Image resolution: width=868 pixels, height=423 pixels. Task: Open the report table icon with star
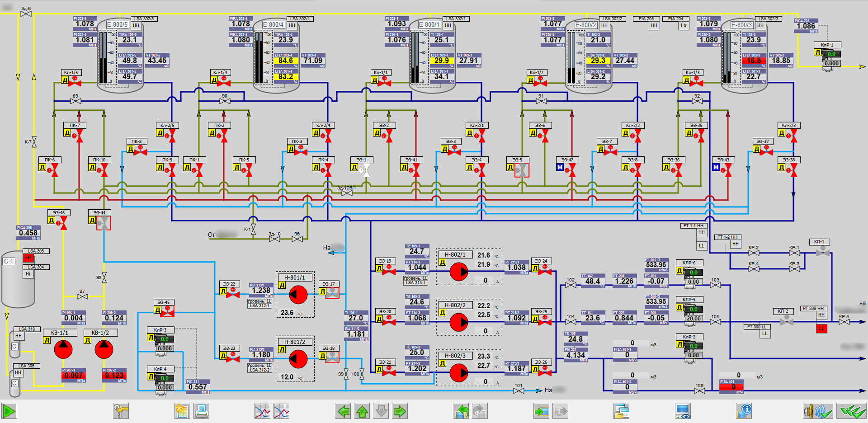[182, 411]
